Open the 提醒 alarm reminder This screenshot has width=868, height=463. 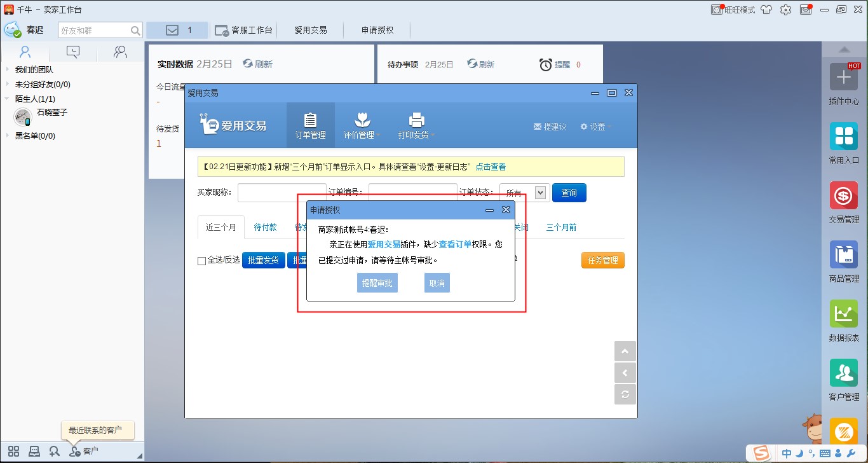click(555, 64)
